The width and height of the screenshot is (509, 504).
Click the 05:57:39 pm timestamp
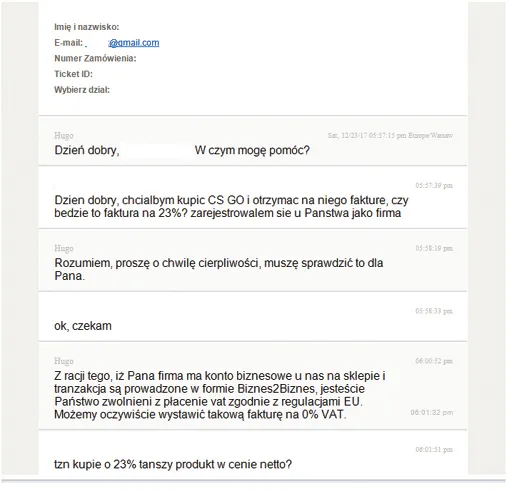click(434, 185)
